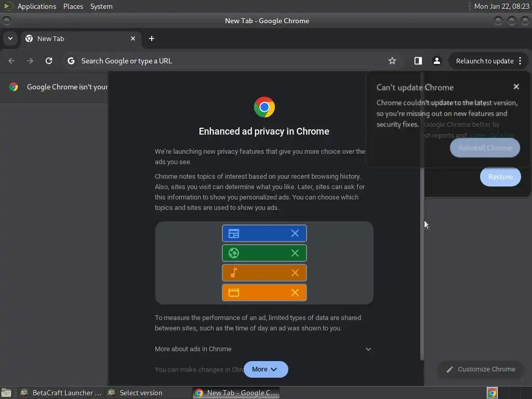532x399 pixels.
Task: Remove the green sports topic chip
Action: pyautogui.click(x=295, y=253)
